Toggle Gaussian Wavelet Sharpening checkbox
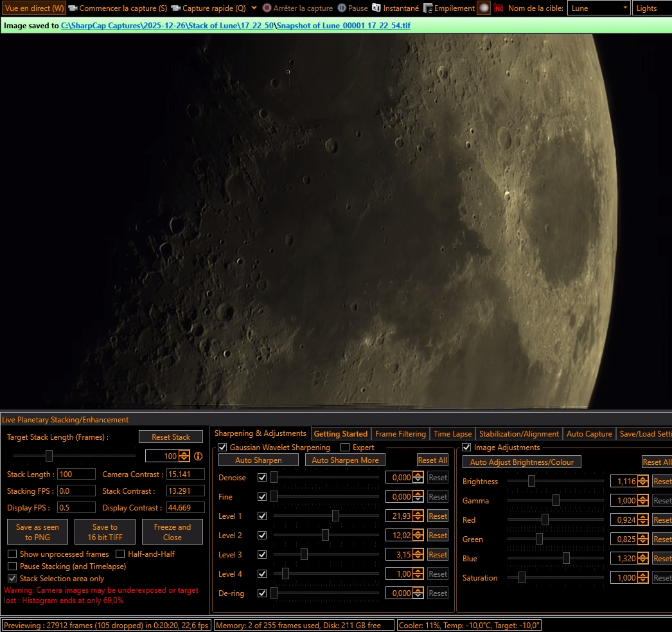 pos(222,447)
